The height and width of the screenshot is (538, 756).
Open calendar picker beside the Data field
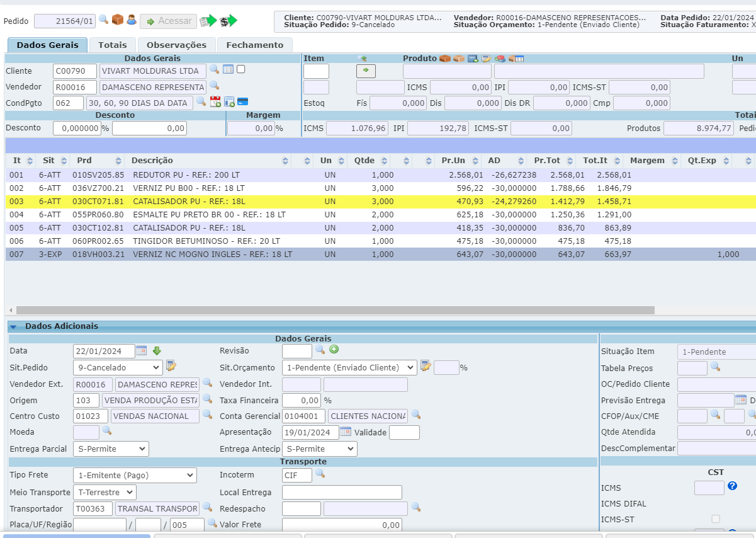pos(142,351)
